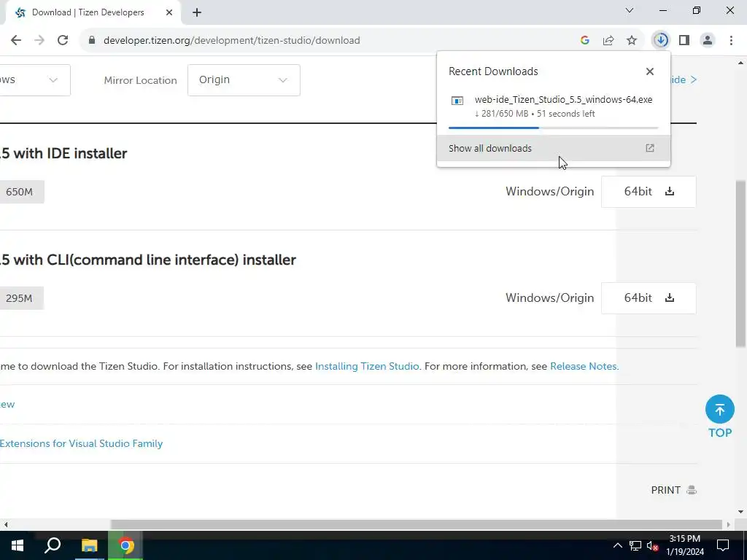The width and height of the screenshot is (747, 560).
Task: Show hidden system tray icons
Action: [x=617, y=545]
